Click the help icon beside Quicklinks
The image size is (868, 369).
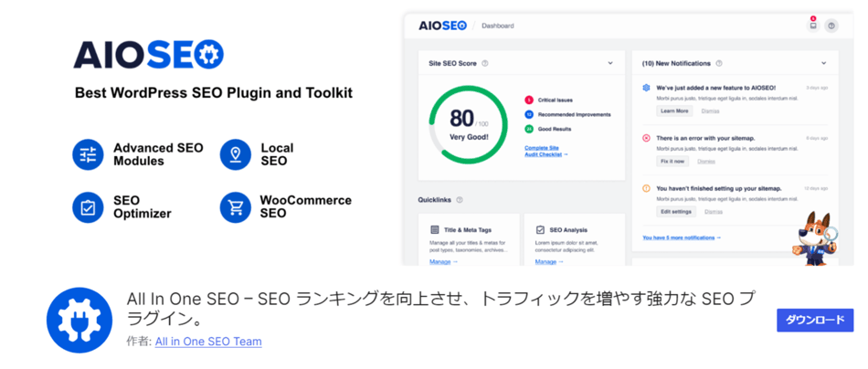460,200
